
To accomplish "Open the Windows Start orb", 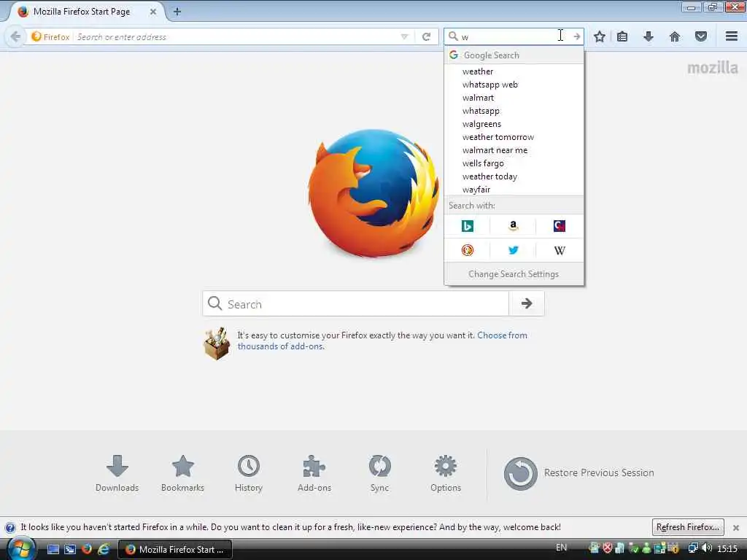I will point(21,548).
